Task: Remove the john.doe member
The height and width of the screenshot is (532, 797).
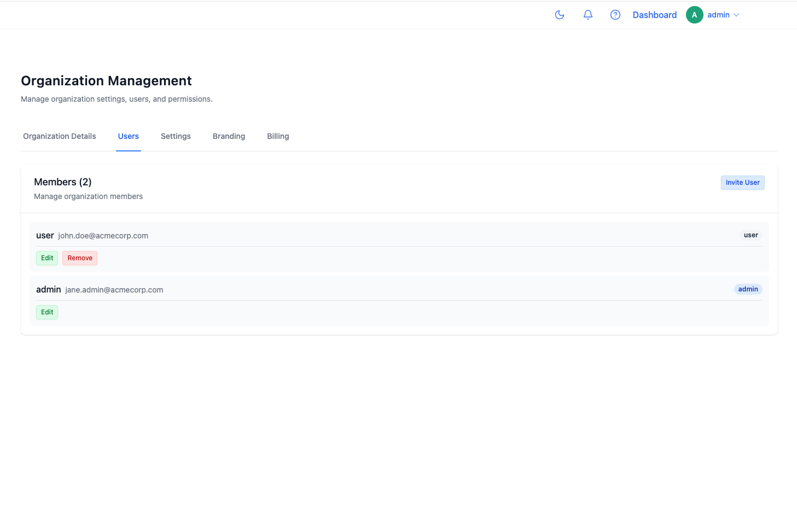Action: [80, 258]
